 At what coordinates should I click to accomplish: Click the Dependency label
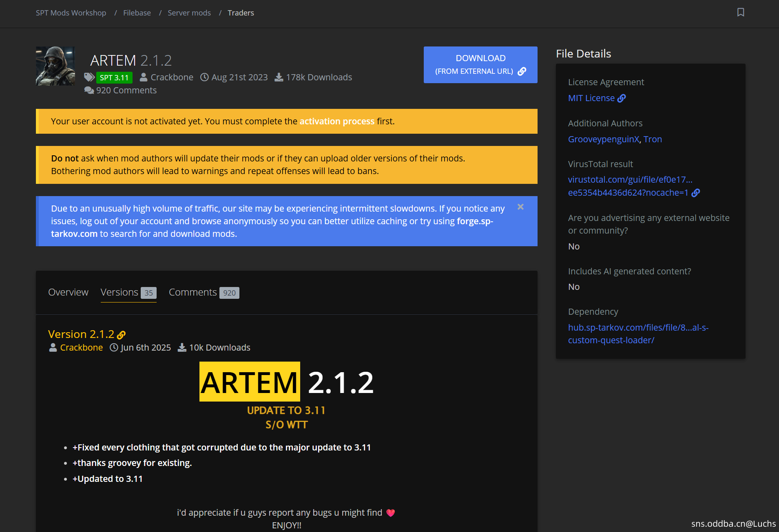click(593, 311)
